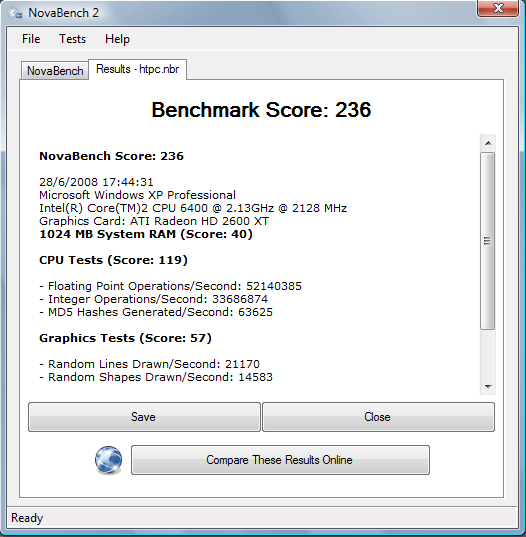
Task: Click CPU Tests (Score: 119) heading
Action: 113,260
